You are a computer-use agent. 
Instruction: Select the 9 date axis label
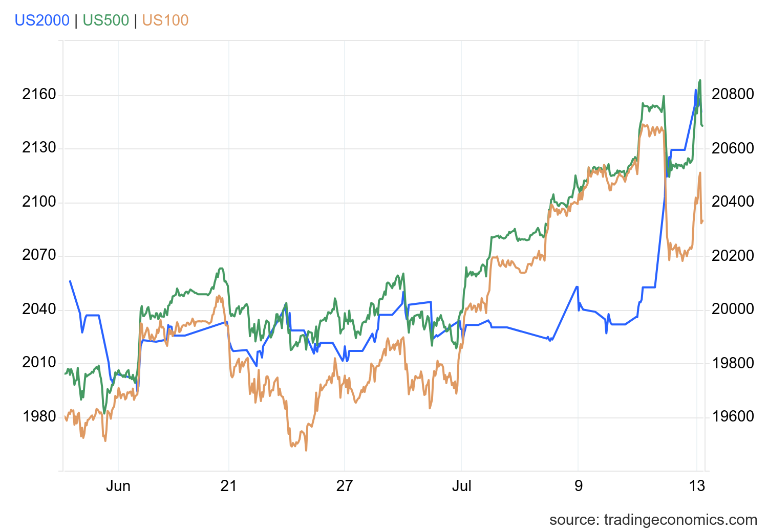click(578, 486)
